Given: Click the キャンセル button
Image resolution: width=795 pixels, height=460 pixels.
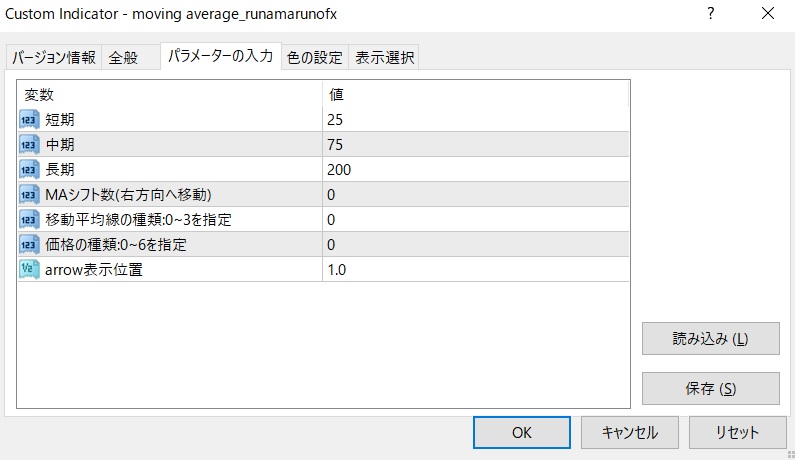Looking at the screenshot, I should point(630,432).
